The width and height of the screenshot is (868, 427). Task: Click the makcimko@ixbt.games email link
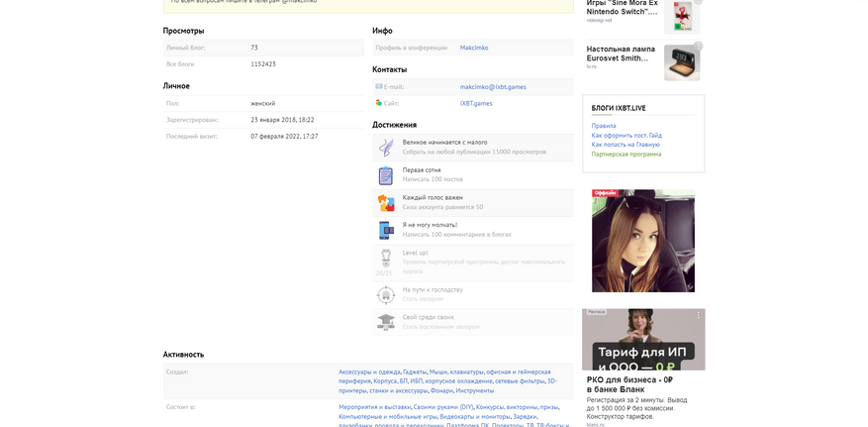(x=493, y=87)
